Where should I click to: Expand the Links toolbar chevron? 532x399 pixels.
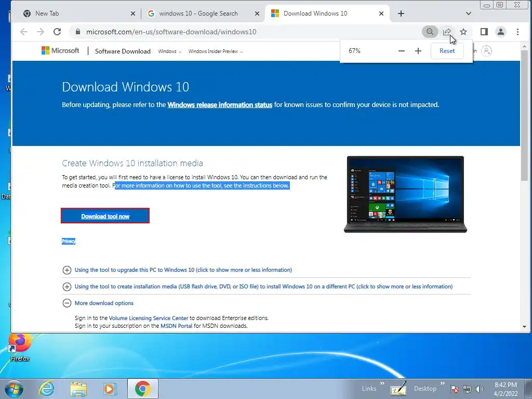click(382, 383)
